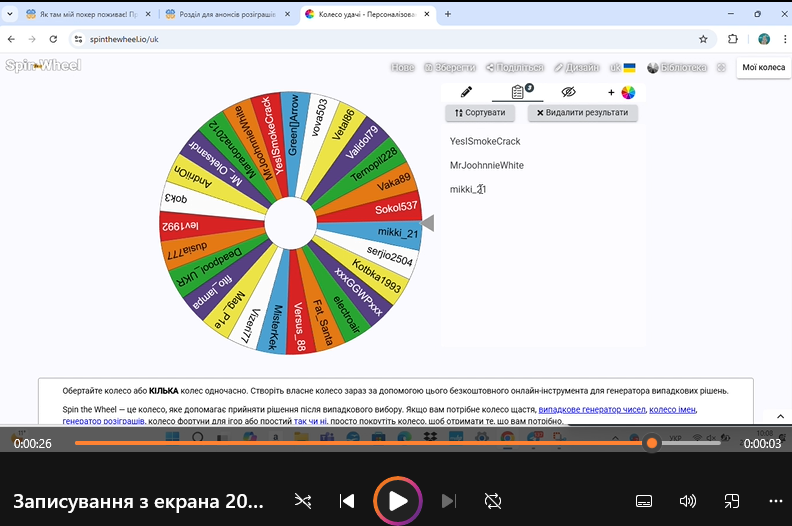Open the results clipboard tab
This screenshot has height=526, width=792.
click(518, 92)
